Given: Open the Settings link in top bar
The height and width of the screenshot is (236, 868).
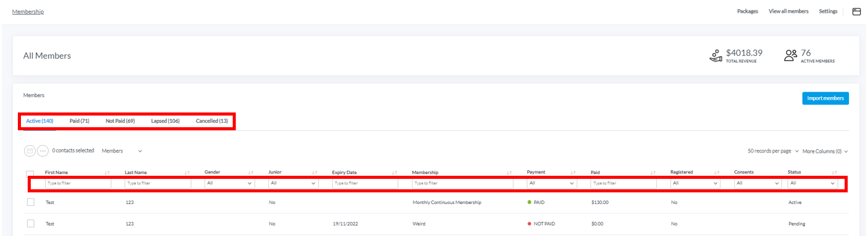Looking at the screenshot, I should click(x=828, y=11).
